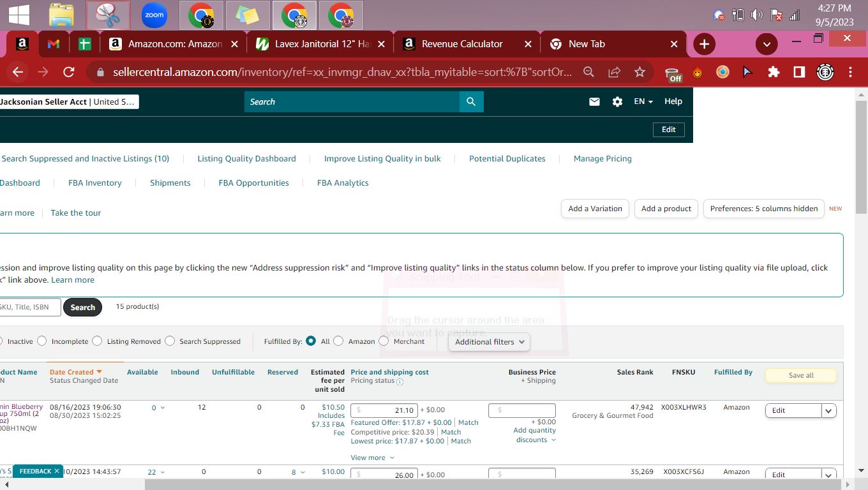Click the cursor arrow extension icon
This screenshot has height=490, width=868.
point(747,72)
